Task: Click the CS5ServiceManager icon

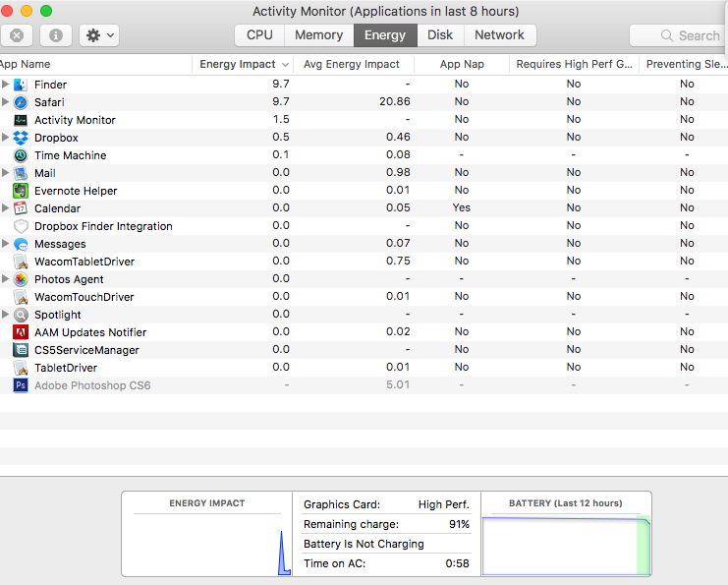Action: (x=21, y=350)
